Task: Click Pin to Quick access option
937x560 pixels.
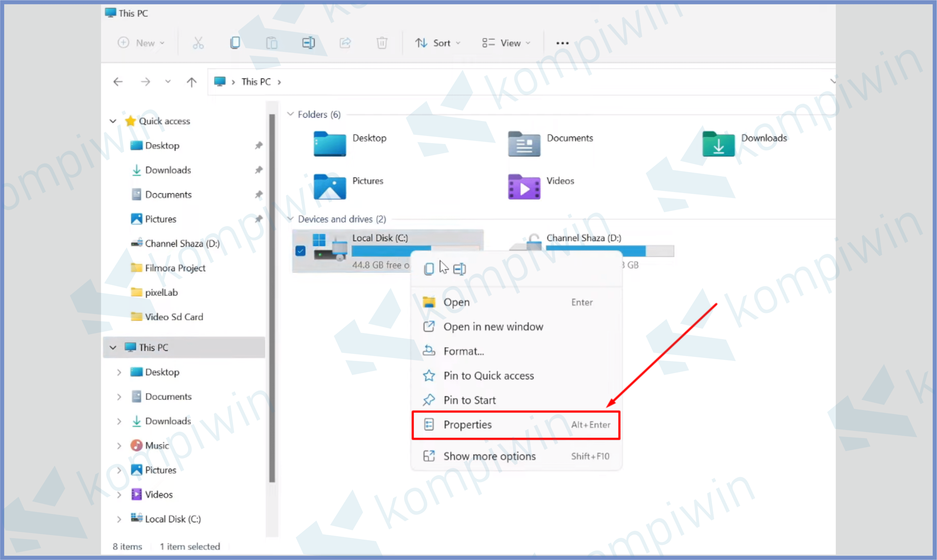Action: click(488, 376)
